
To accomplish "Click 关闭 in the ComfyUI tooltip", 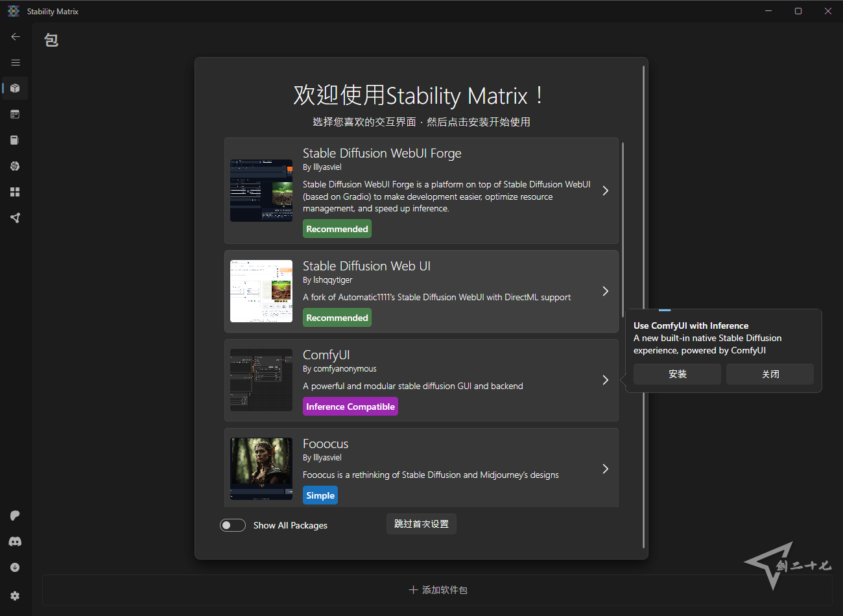I will pyautogui.click(x=770, y=374).
